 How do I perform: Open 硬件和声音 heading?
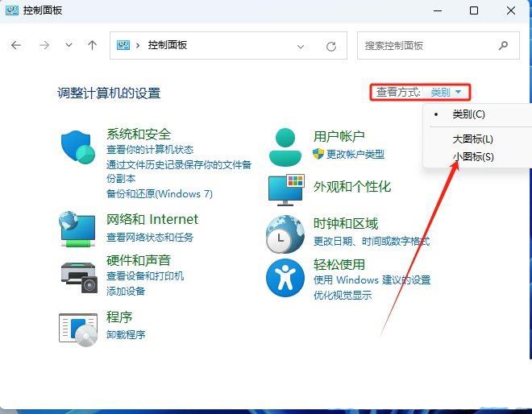coord(139,260)
